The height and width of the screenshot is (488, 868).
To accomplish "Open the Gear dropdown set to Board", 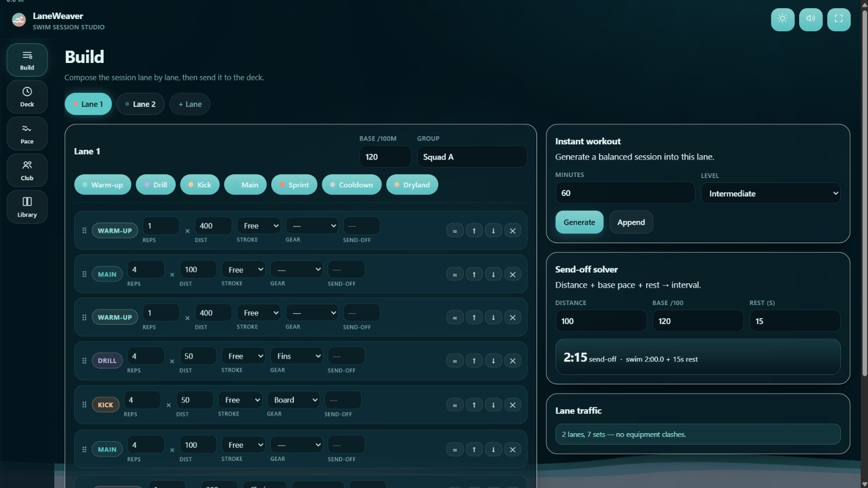I will (x=293, y=400).
